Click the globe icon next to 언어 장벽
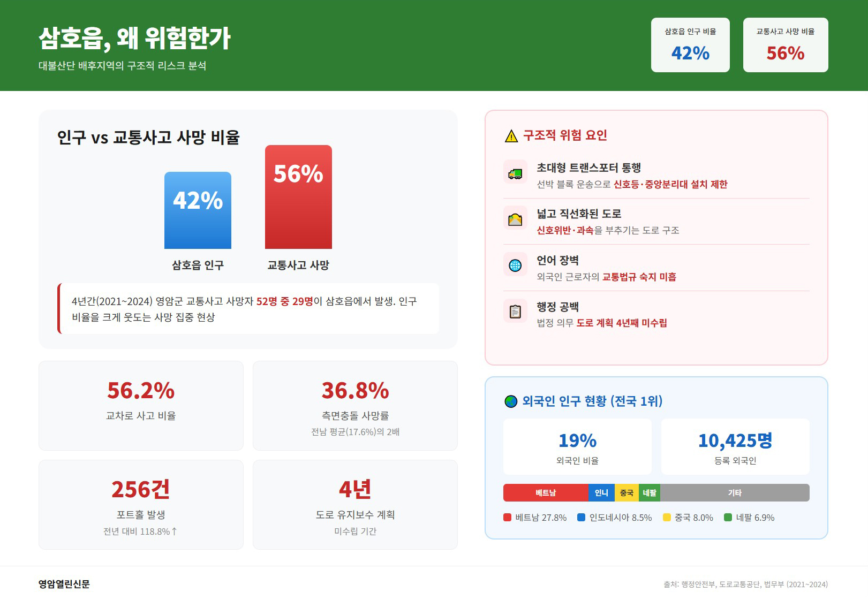Image resolution: width=868 pixels, height=600 pixels. 515,265
